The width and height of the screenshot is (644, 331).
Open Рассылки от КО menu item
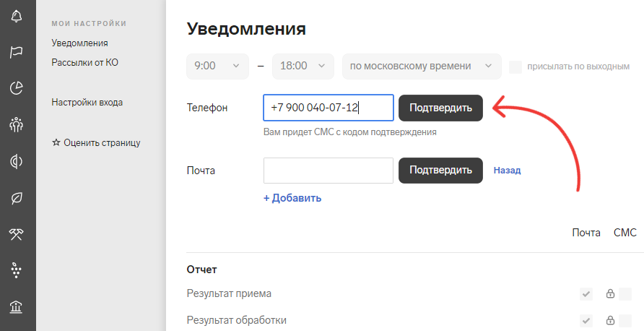(x=84, y=62)
